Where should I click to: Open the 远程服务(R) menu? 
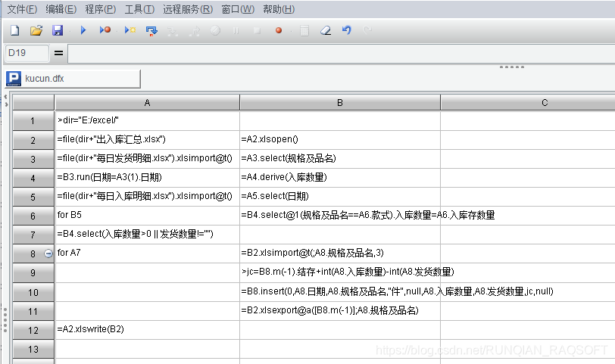tap(188, 9)
